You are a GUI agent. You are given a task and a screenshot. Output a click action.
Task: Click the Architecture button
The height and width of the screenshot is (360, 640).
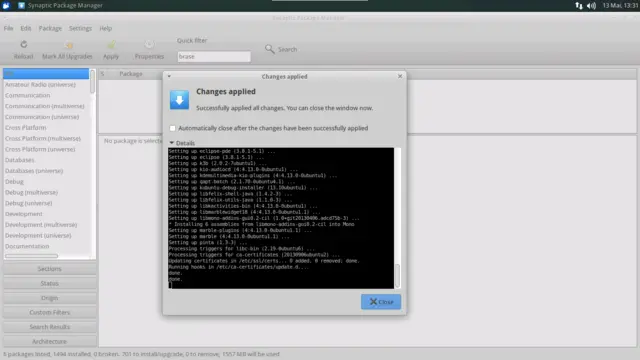click(x=50, y=341)
